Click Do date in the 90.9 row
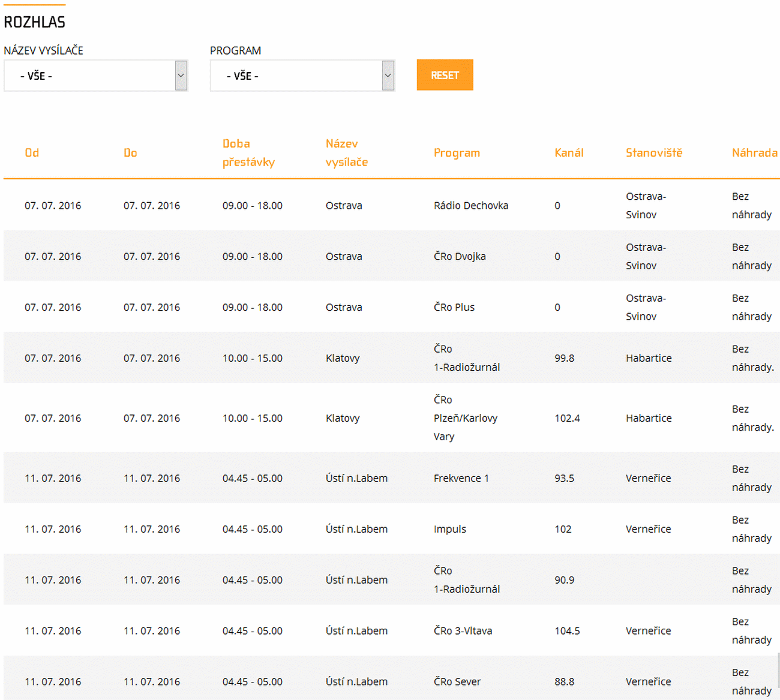 click(152, 580)
